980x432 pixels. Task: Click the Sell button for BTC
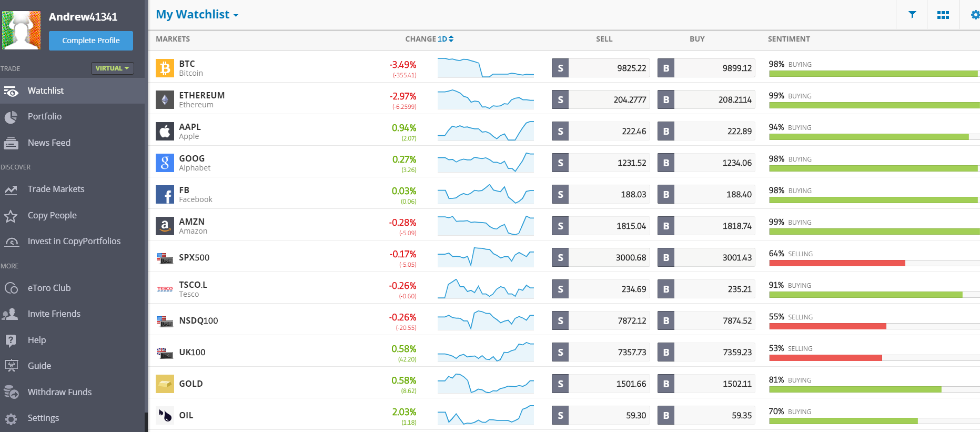[x=560, y=68]
